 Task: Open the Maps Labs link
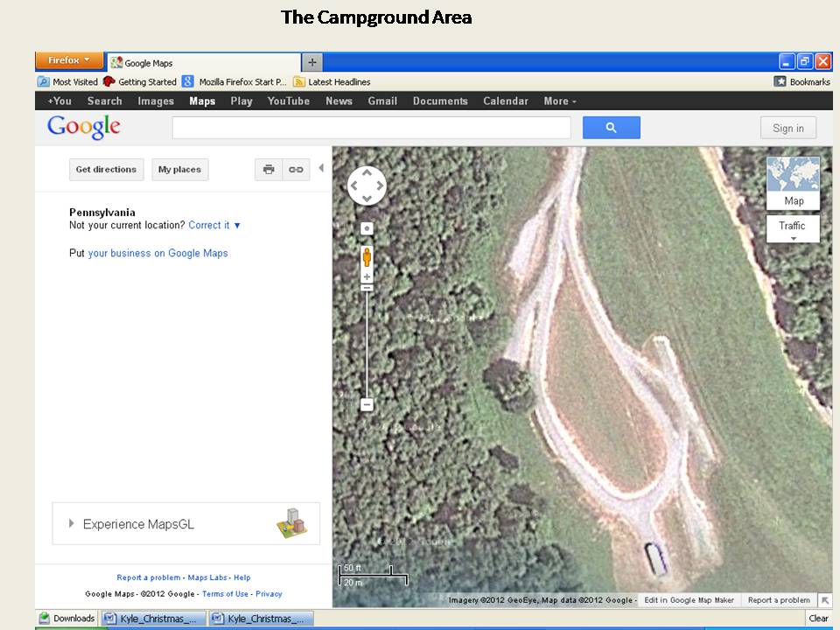pos(207,577)
